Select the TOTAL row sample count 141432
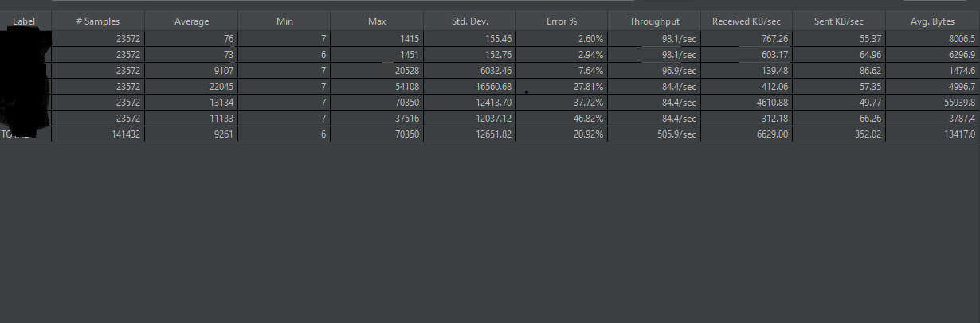The height and width of the screenshot is (323, 980). pos(98,134)
